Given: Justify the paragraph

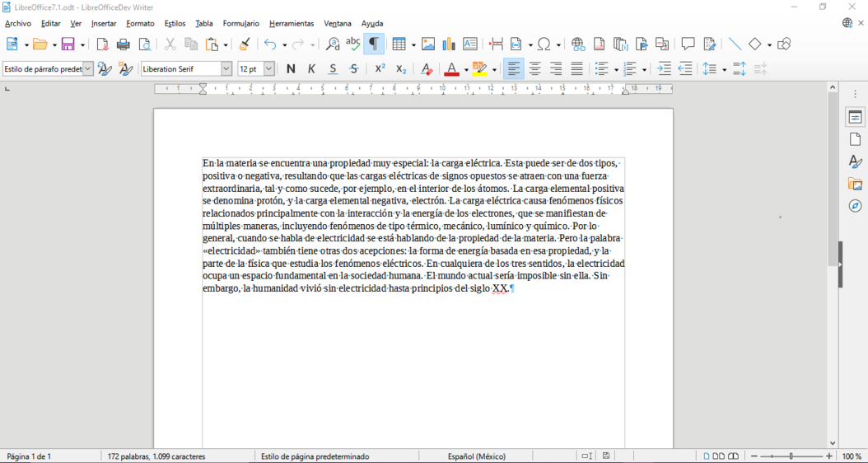Looking at the screenshot, I should click(576, 69).
